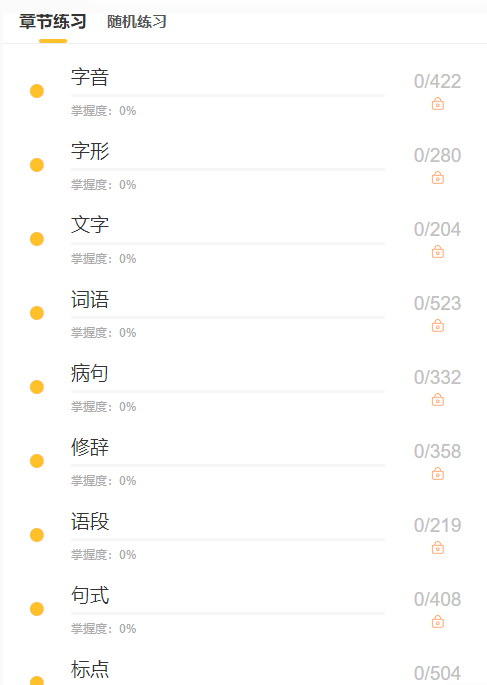This screenshot has height=685, width=487.
Task: Select the 章节练习 tab
Action: click(x=53, y=21)
